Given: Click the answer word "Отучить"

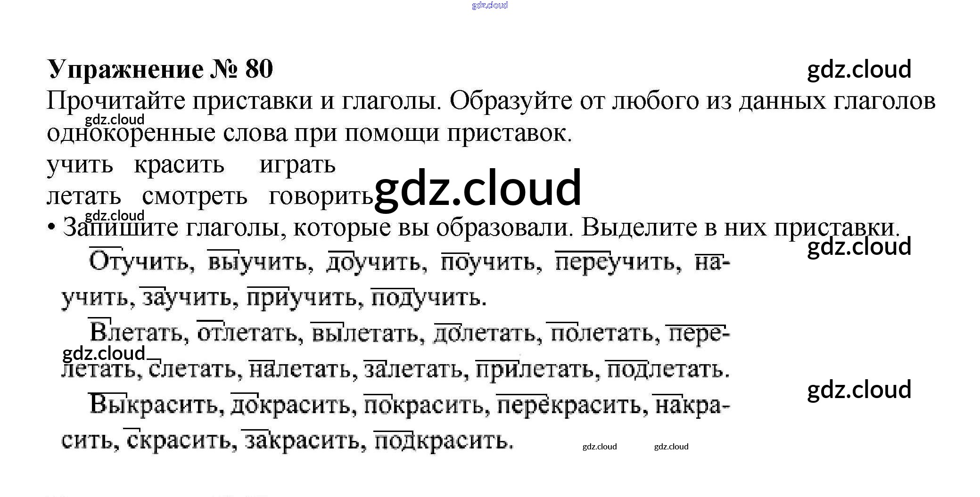Looking at the screenshot, I should point(140,262).
